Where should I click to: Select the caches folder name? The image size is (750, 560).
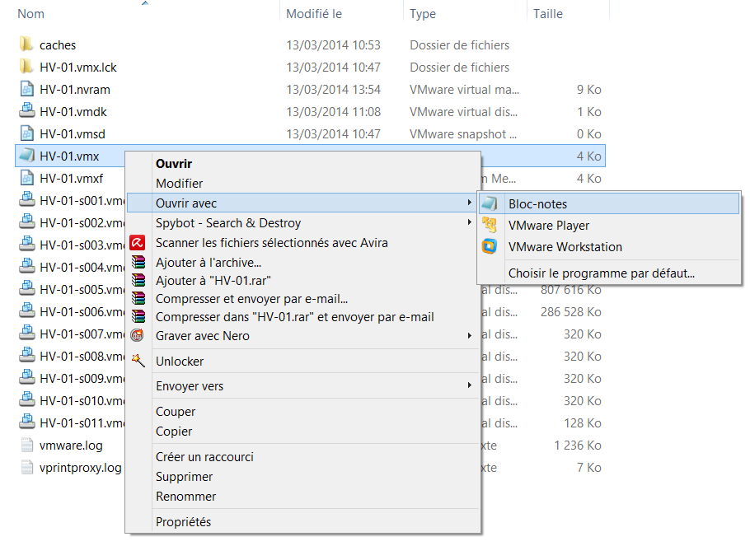tap(58, 45)
